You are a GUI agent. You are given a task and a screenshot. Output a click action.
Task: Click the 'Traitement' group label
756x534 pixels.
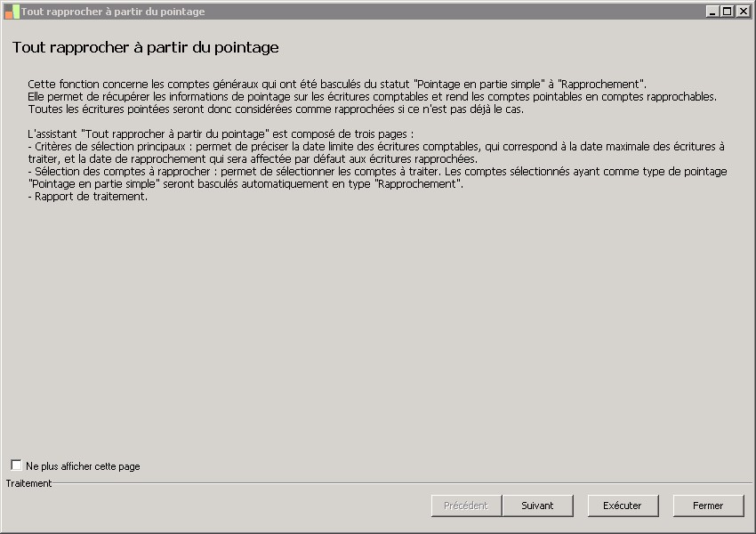tap(28, 483)
